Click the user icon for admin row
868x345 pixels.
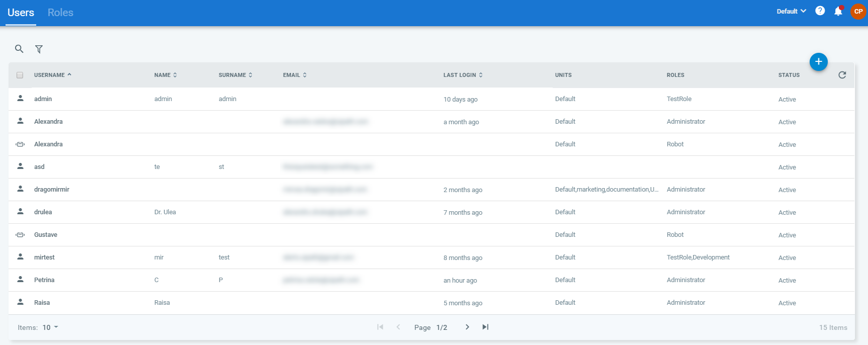[x=20, y=98]
